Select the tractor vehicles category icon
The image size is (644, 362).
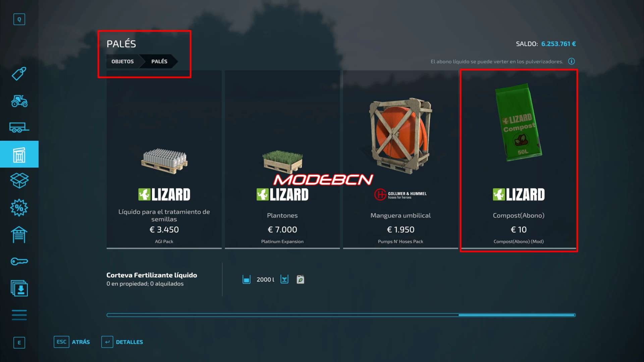[x=19, y=101]
